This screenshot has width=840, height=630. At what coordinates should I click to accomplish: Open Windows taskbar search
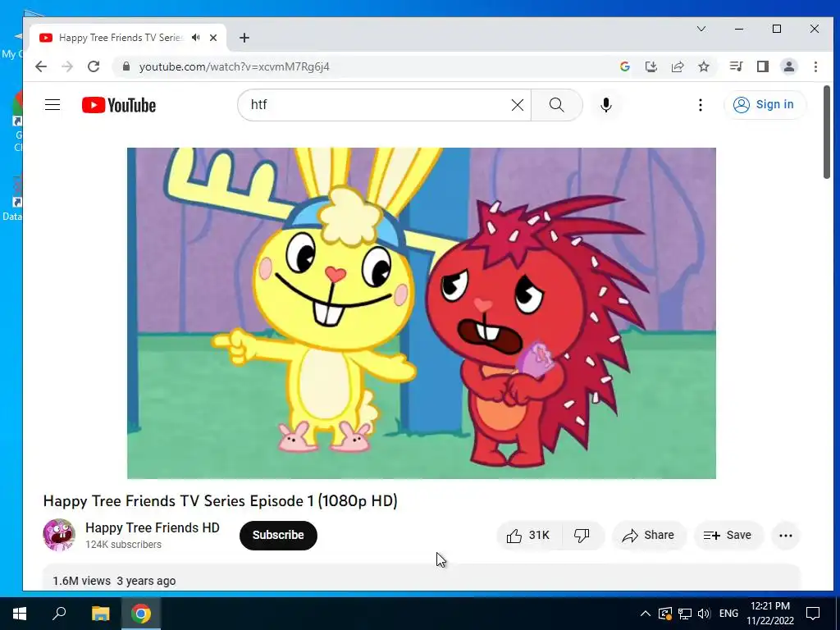59,614
